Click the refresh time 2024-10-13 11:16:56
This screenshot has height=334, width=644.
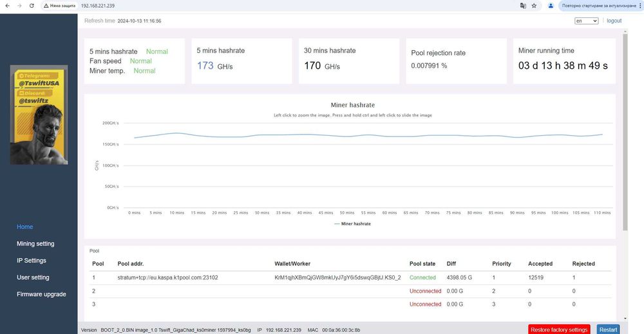tap(139, 21)
